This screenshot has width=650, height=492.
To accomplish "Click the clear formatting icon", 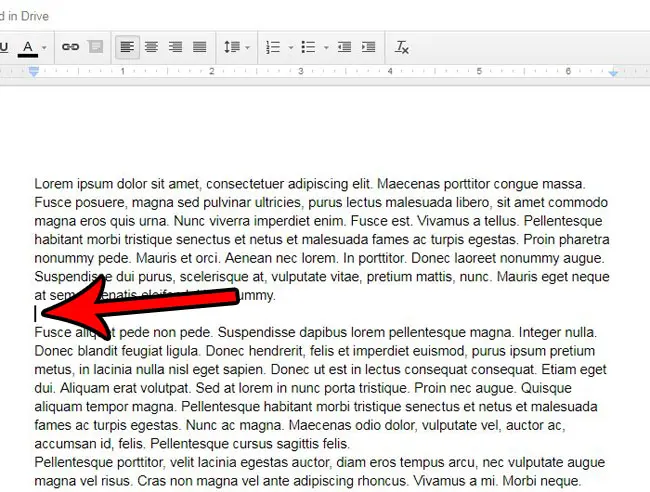I will tap(402, 47).
